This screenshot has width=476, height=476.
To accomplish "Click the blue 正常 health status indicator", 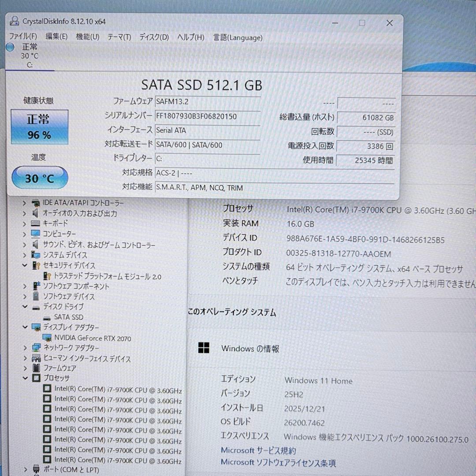I will [x=39, y=126].
